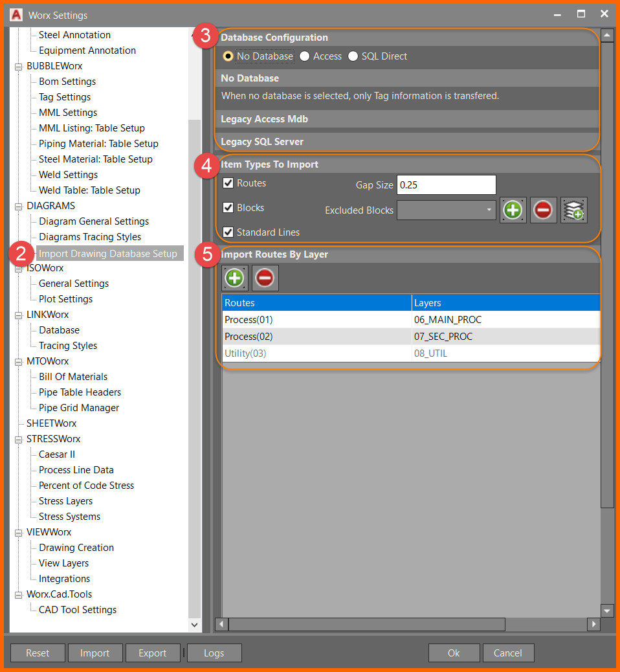
Task: Click the tree panel scroll down arrow
Action: 195,625
